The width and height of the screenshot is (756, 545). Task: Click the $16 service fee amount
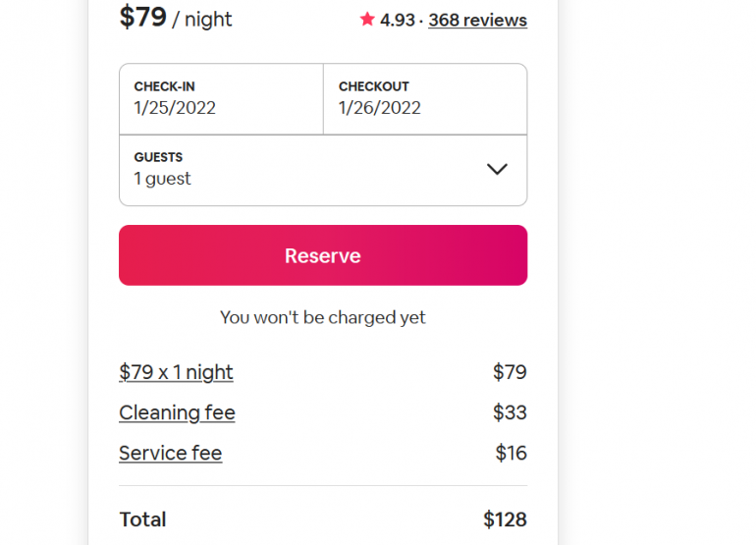click(x=511, y=453)
